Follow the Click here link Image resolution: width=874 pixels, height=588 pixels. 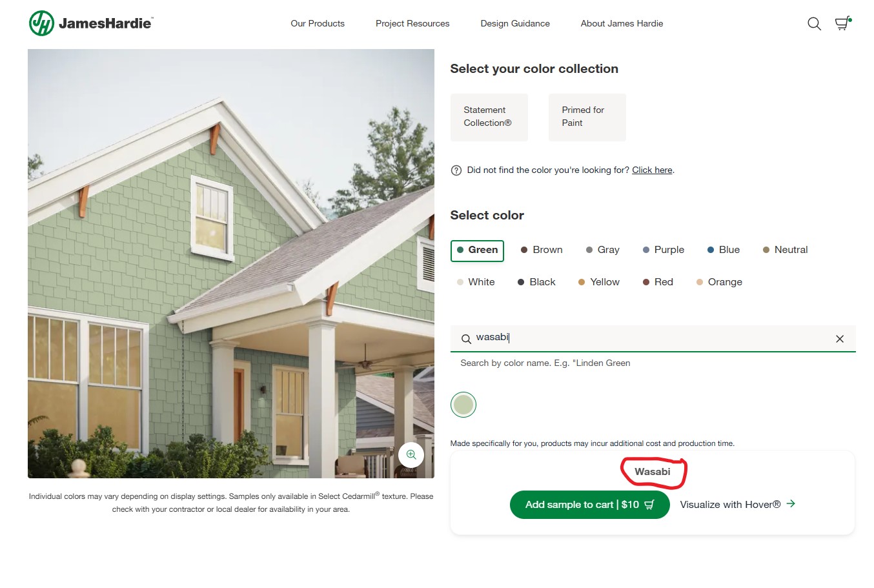pyautogui.click(x=652, y=170)
